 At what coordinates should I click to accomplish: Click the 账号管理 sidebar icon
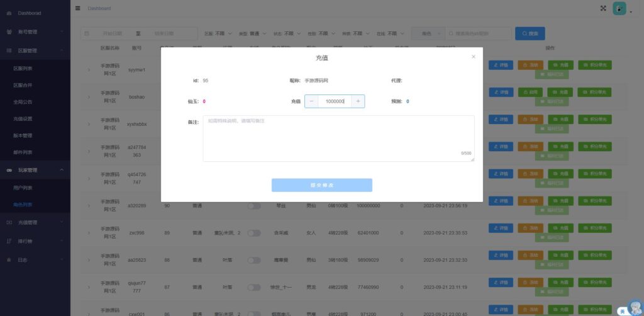(x=9, y=32)
